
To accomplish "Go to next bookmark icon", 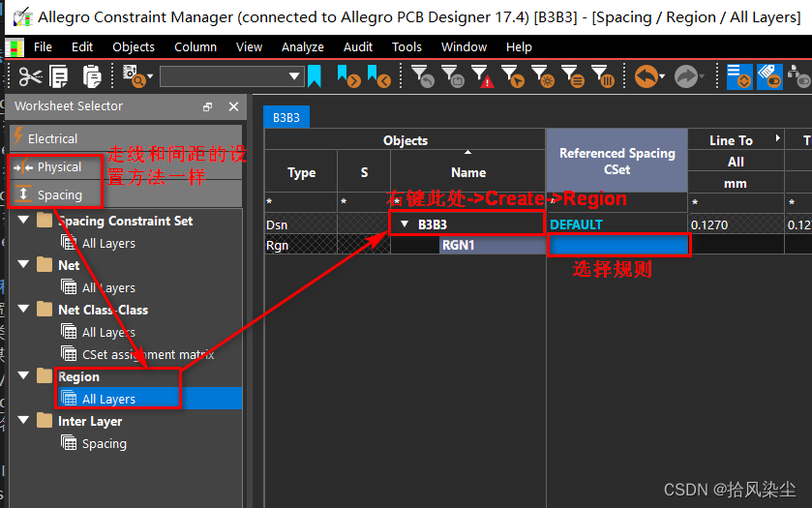I will coord(348,76).
